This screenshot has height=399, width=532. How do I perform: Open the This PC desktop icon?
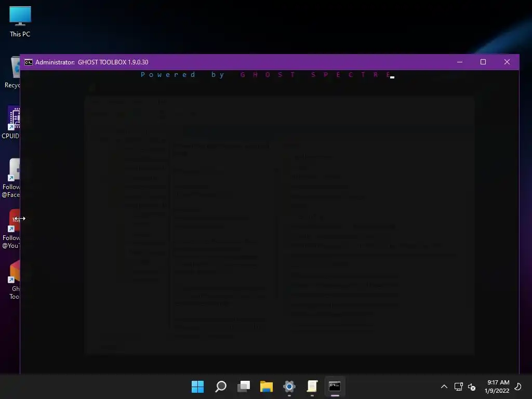coord(20,21)
